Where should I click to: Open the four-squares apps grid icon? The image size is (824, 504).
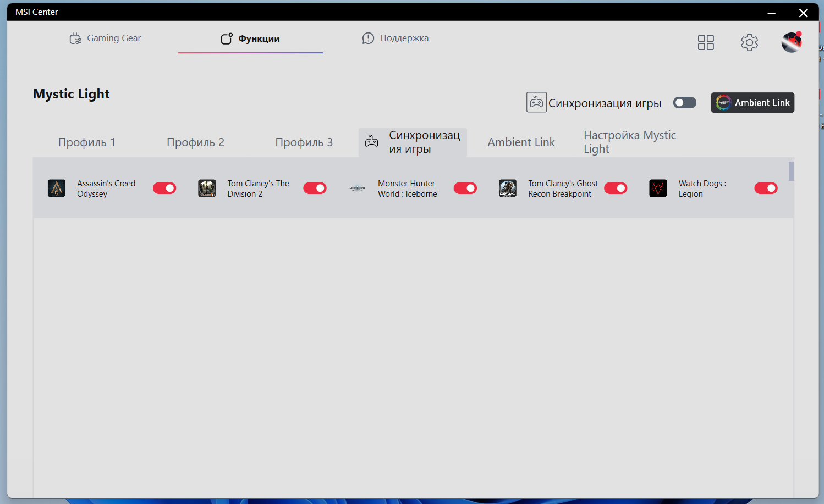(706, 42)
